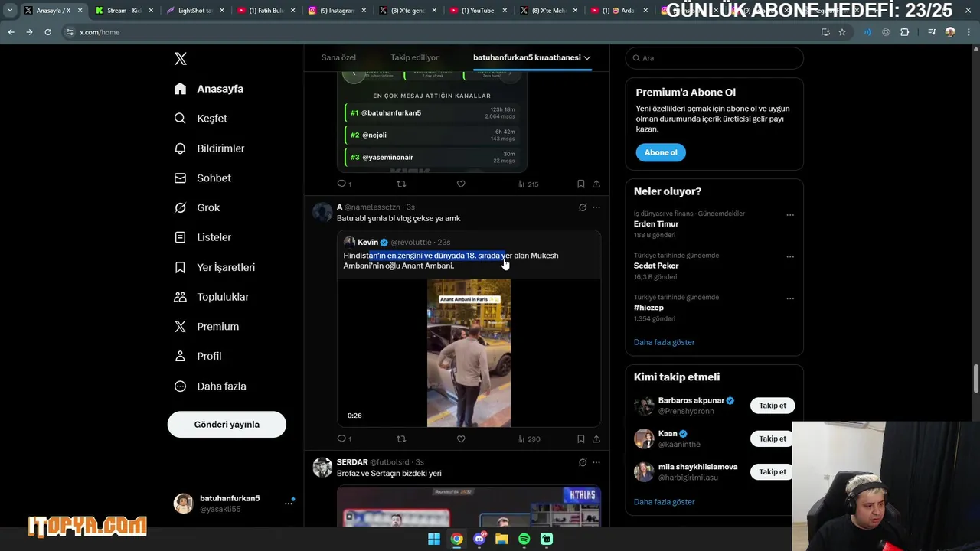Screen dimensions: 980x551
Task: Open Daha fazla menu in sidebar
Action: pos(211,386)
